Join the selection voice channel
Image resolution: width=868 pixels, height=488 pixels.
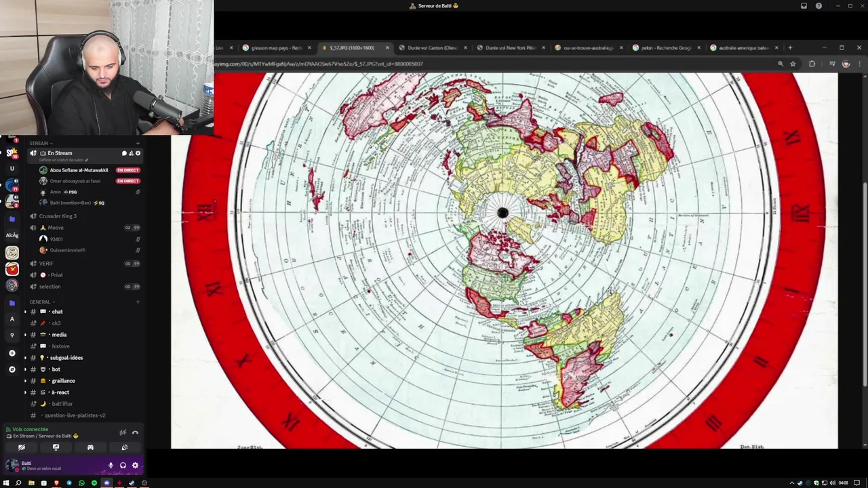pyautogui.click(x=85, y=287)
